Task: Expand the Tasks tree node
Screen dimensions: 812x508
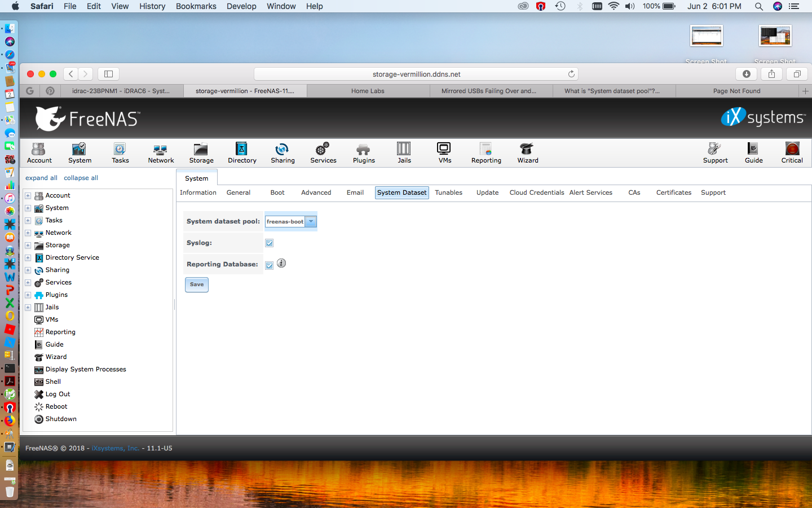Action: (x=28, y=220)
